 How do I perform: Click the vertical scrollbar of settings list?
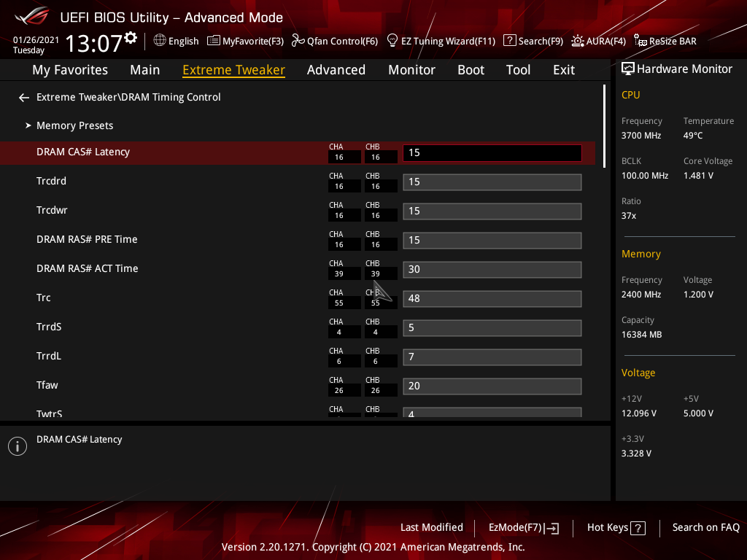(x=604, y=126)
